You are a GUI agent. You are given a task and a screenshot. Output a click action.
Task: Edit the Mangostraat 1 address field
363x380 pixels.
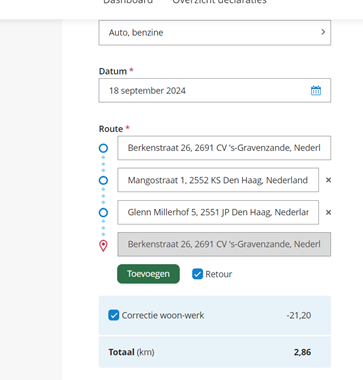pyautogui.click(x=218, y=180)
